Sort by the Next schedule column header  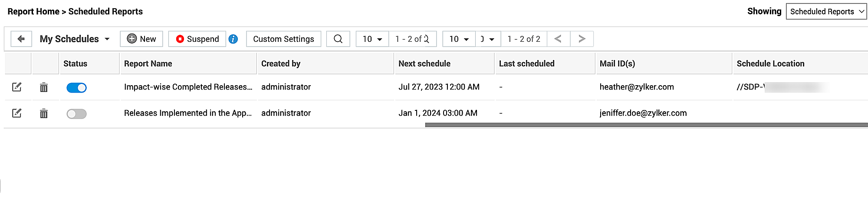[424, 64]
